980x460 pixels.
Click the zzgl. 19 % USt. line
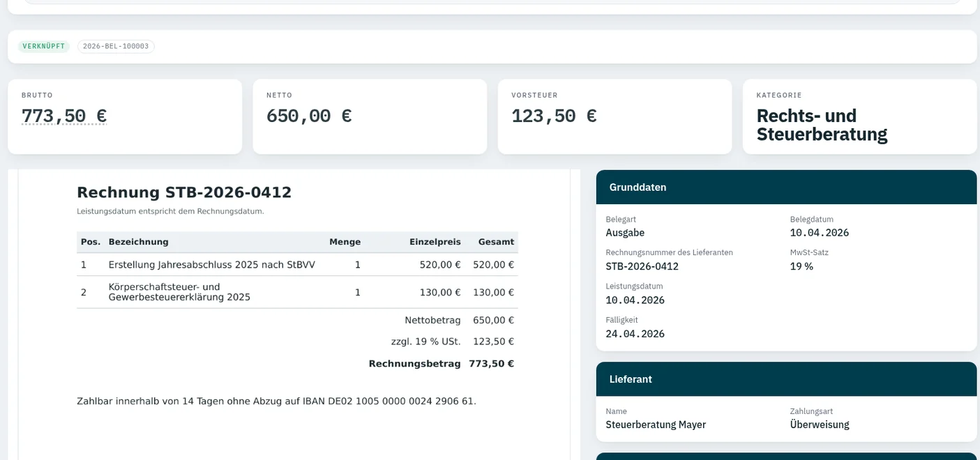[x=452, y=342]
